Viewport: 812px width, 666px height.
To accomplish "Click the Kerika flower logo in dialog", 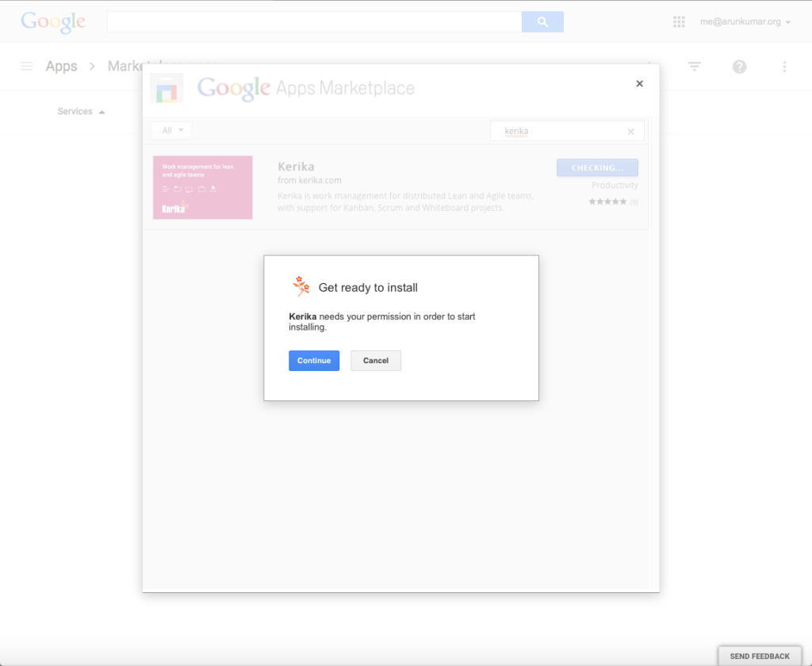I will click(301, 286).
